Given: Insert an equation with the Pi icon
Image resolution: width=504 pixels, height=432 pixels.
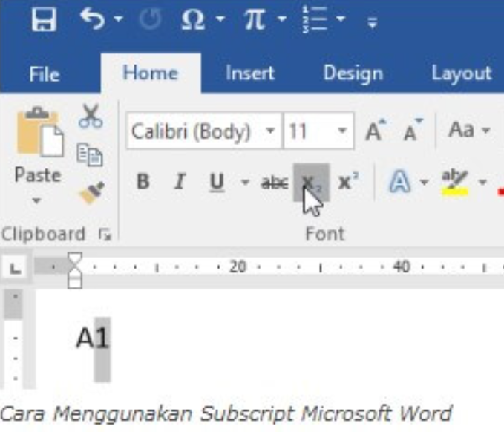Looking at the screenshot, I should (x=255, y=19).
